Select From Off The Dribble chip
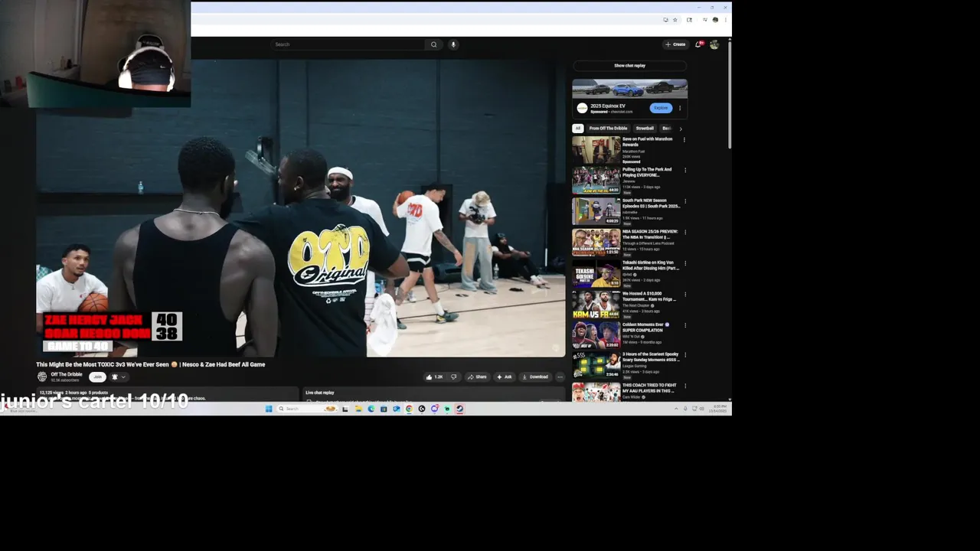The height and width of the screenshot is (551, 980). tap(608, 129)
